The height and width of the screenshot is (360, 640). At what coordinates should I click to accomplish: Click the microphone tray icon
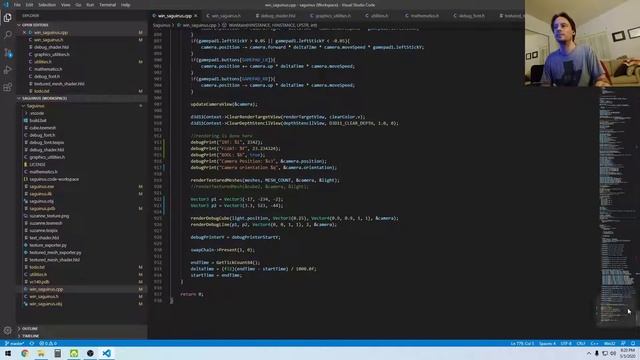597,353
